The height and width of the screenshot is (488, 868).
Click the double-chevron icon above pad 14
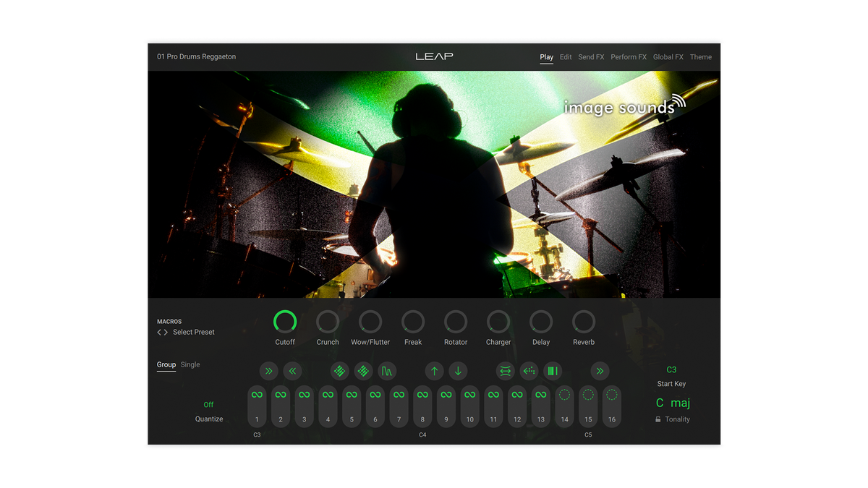point(600,372)
